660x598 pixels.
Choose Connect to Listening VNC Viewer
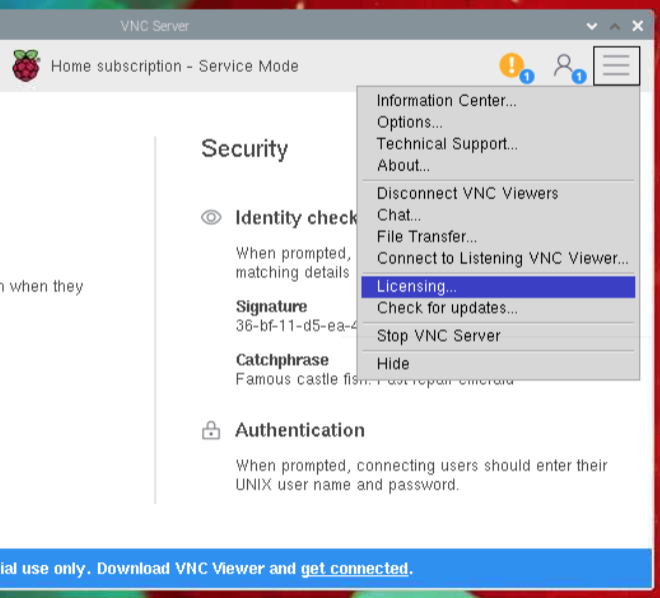tap(498, 258)
